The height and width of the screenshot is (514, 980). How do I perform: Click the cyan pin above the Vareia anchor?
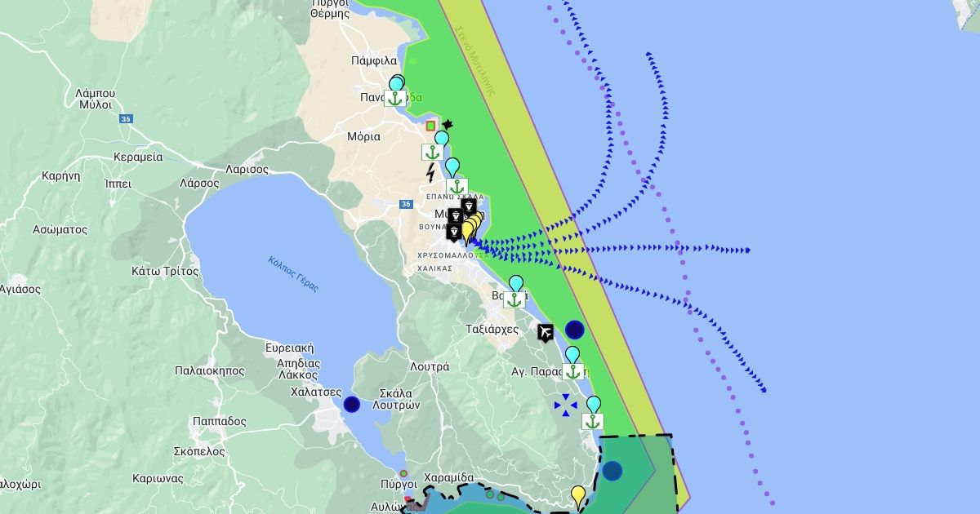515,283
